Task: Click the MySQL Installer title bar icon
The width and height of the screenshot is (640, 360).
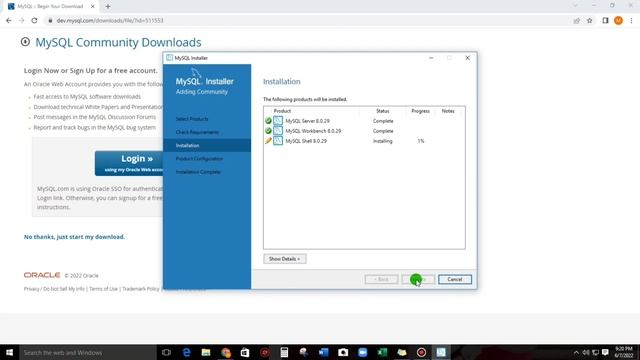Action: tap(169, 58)
